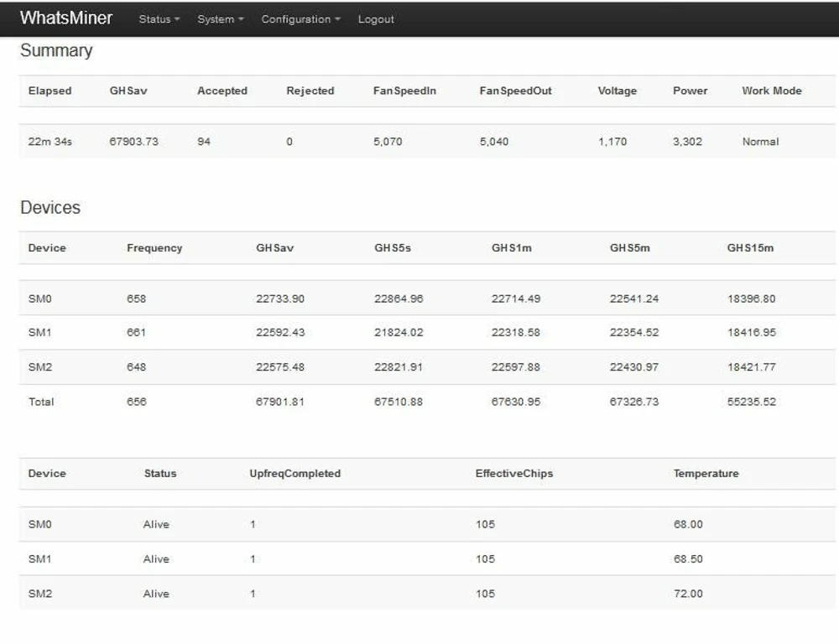Screen dimensions: 839x644
Task: Select EffectiveChips value 105 for SM2
Action: click(x=485, y=595)
